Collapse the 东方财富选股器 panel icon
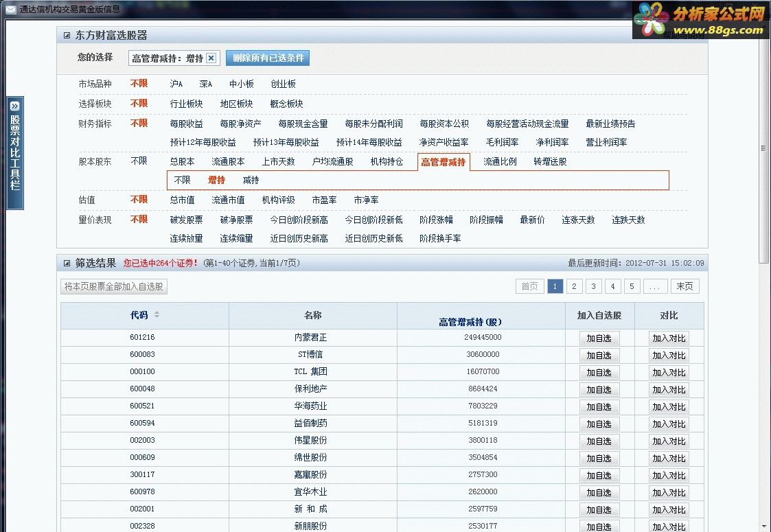 point(67,36)
